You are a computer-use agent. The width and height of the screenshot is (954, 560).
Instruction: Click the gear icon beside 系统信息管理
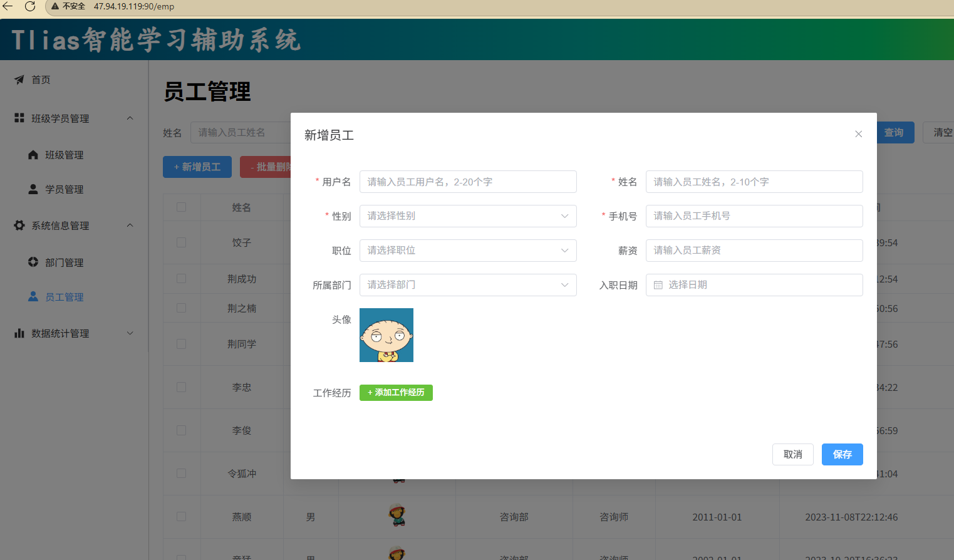click(x=19, y=226)
